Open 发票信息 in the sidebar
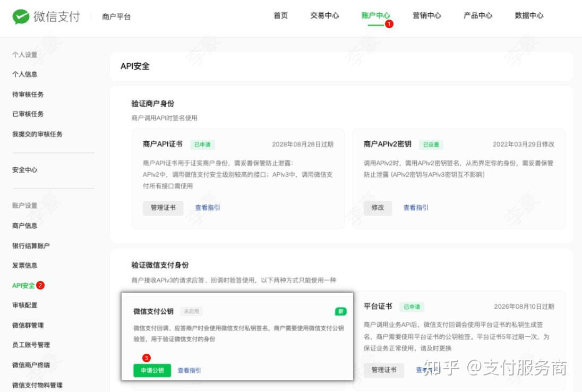The width and height of the screenshot is (582, 392). click(24, 266)
